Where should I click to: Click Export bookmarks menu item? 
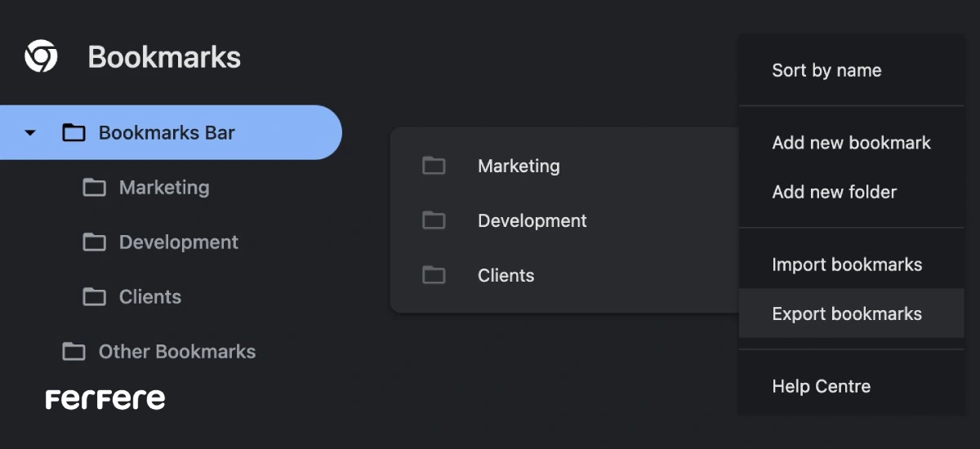[x=847, y=313]
